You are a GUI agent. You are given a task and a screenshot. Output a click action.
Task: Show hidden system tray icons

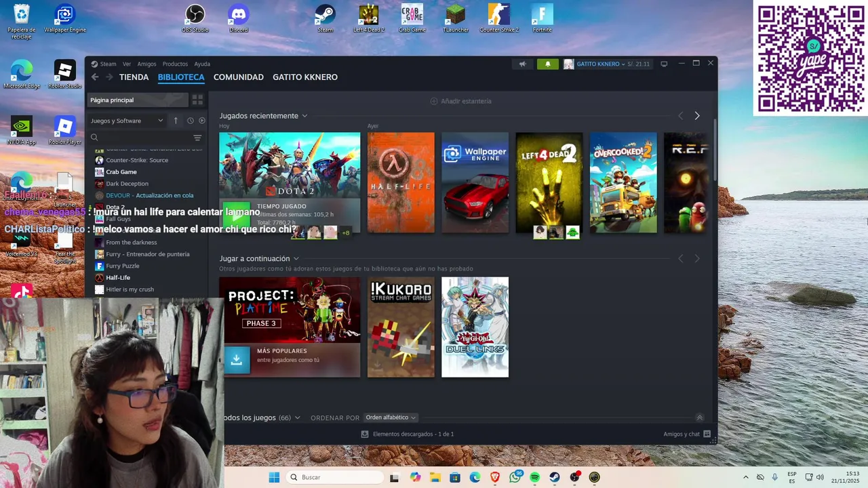coord(746,477)
